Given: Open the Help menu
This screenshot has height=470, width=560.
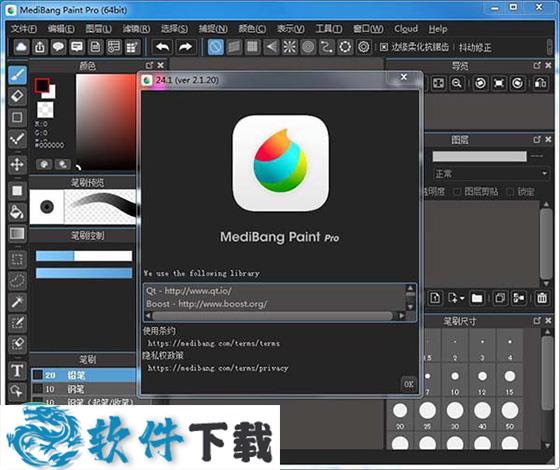Looking at the screenshot, I should pos(438,29).
